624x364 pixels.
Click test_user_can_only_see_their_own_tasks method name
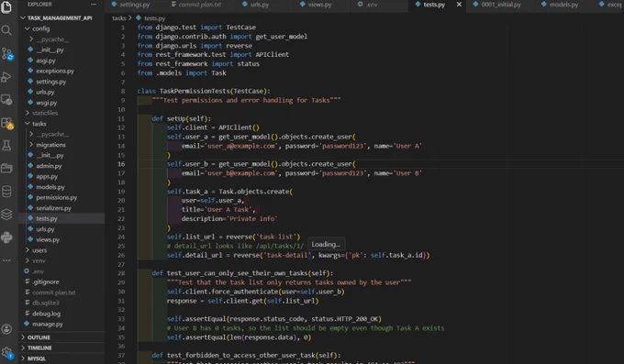237,273
